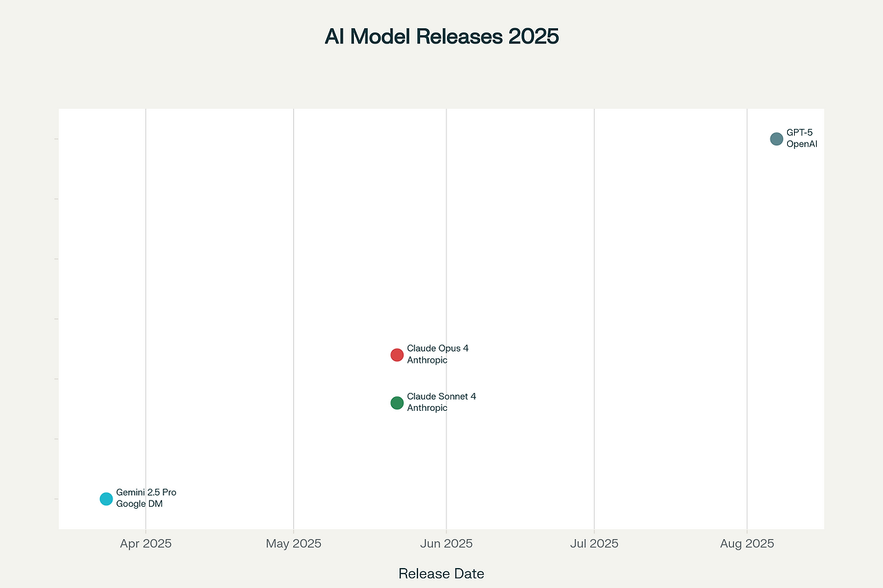Click the cyan Gemini 2.5 Pro data point

tap(106, 498)
